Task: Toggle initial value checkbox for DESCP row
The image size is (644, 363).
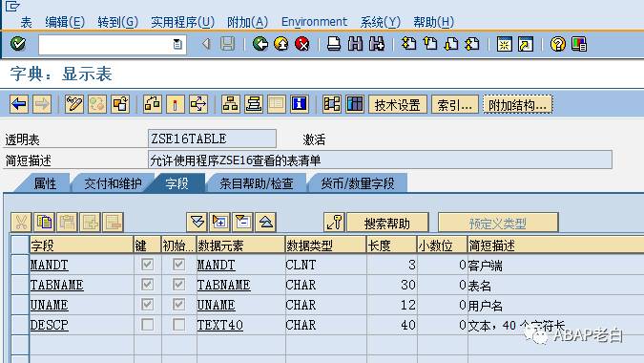Action: pyautogui.click(x=178, y=325)
